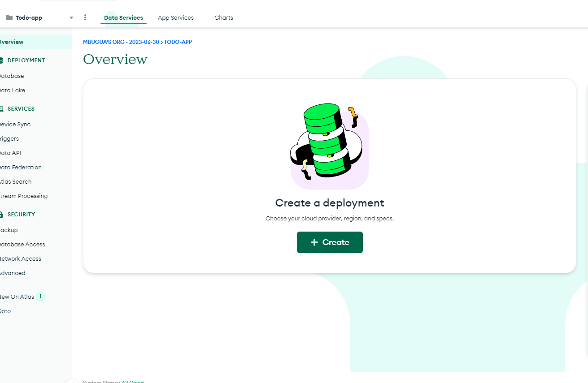Click the Deployment section database icon

(2, 60)
